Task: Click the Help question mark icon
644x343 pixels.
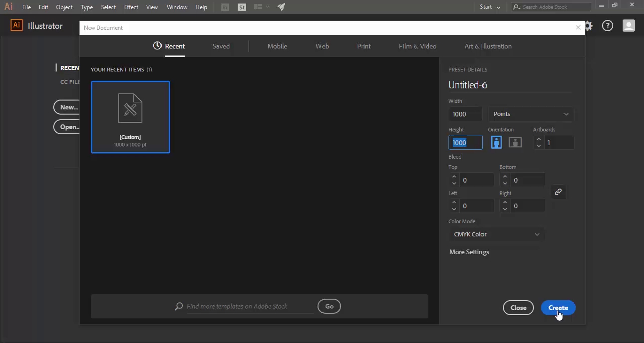Action: [608, 26]
